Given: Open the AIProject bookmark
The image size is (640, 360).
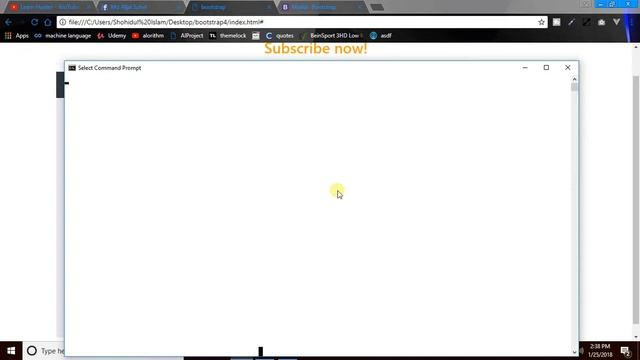Looking at the screenshot, I should click(x=187, y=36).
